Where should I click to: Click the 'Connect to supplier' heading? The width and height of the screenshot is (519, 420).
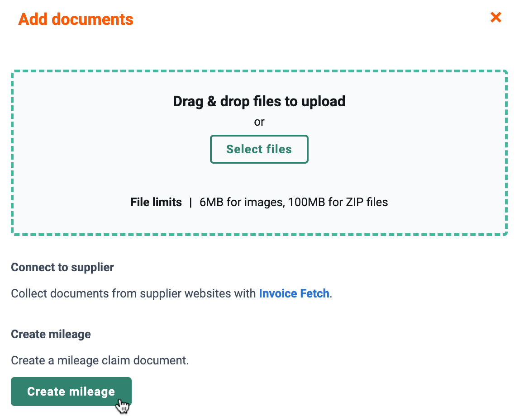pos(62,267)
